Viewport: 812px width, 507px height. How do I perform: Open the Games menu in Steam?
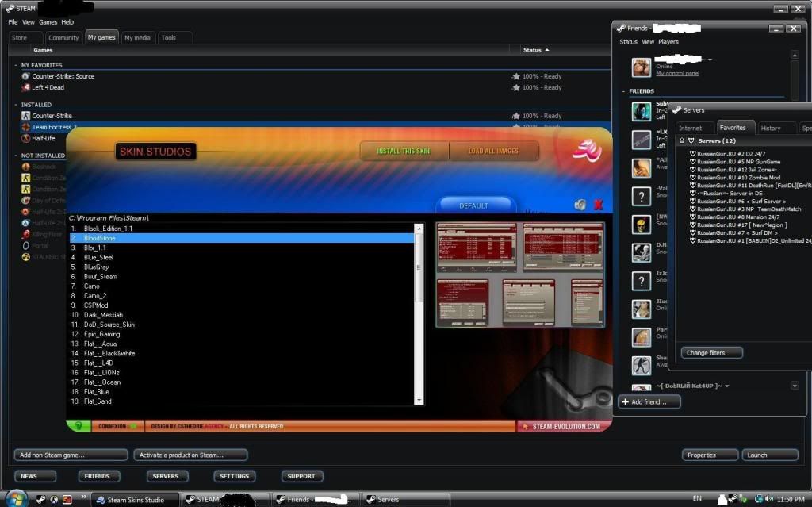pos(48,22)
